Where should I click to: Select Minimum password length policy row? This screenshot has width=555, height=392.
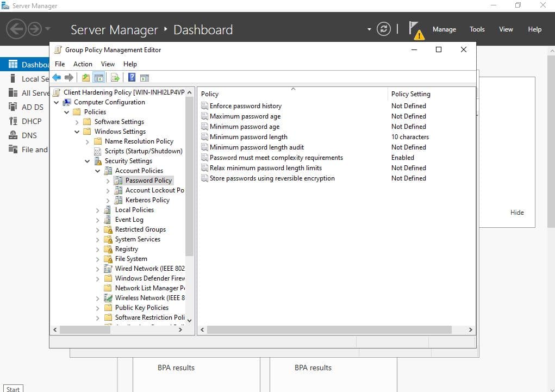(248, 137)
